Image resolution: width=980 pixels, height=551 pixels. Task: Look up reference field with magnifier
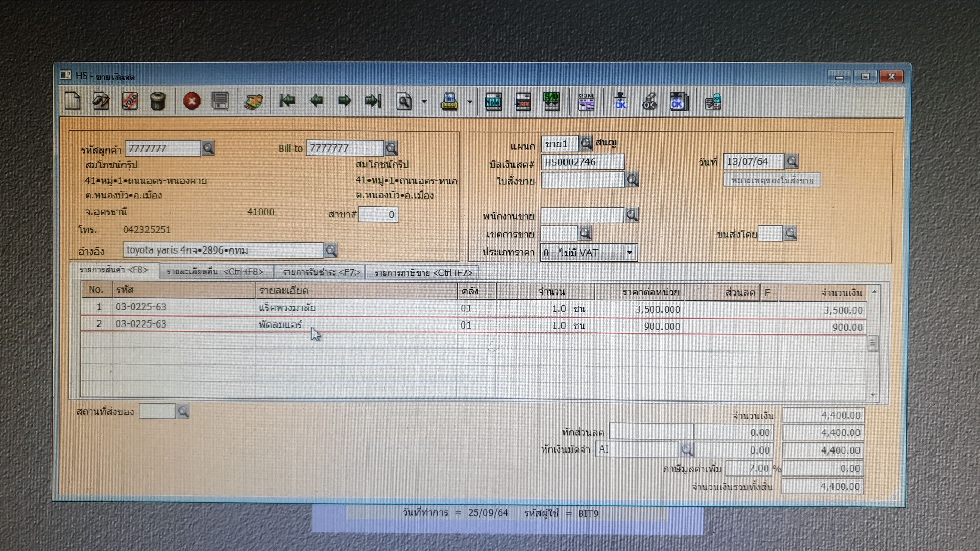coord(331,251)
